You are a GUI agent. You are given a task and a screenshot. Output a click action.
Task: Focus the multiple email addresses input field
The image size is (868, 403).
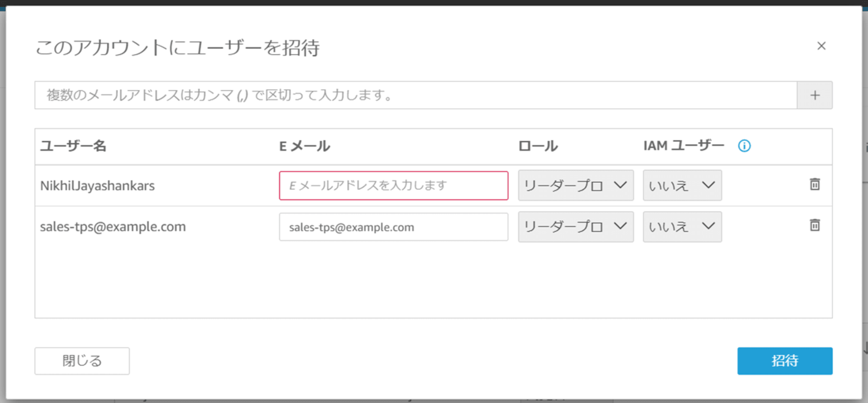point(416,95)
